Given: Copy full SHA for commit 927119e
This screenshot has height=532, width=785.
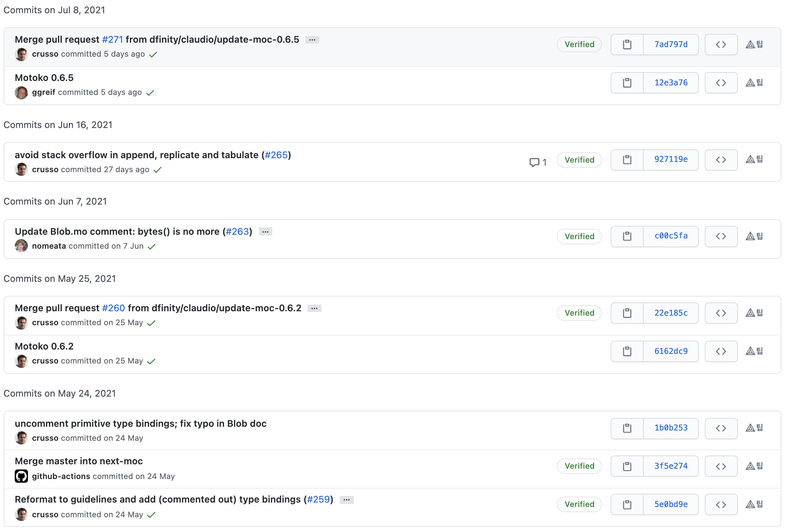Looking at the screenshot, I should tap(627, 160).
